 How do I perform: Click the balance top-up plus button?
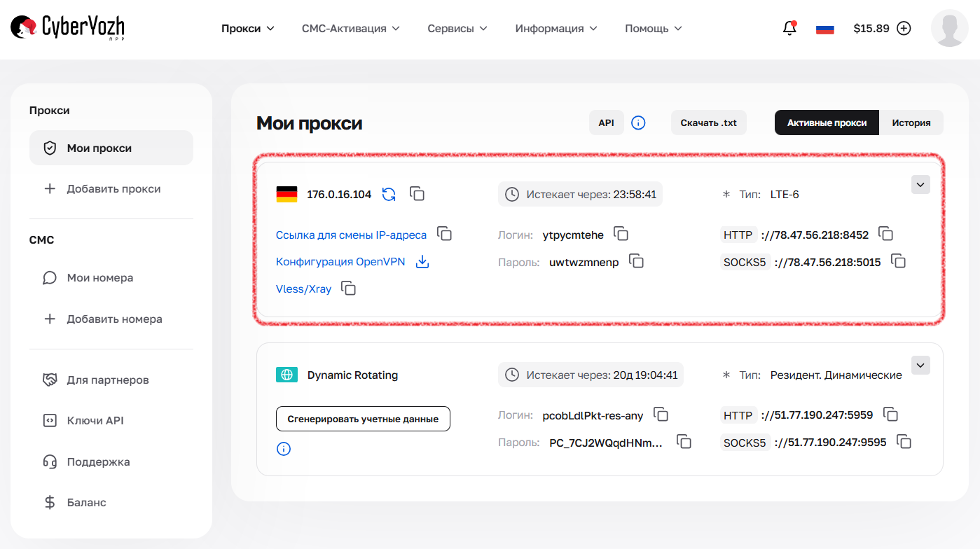pyautogui.click(x=904, y=28)
